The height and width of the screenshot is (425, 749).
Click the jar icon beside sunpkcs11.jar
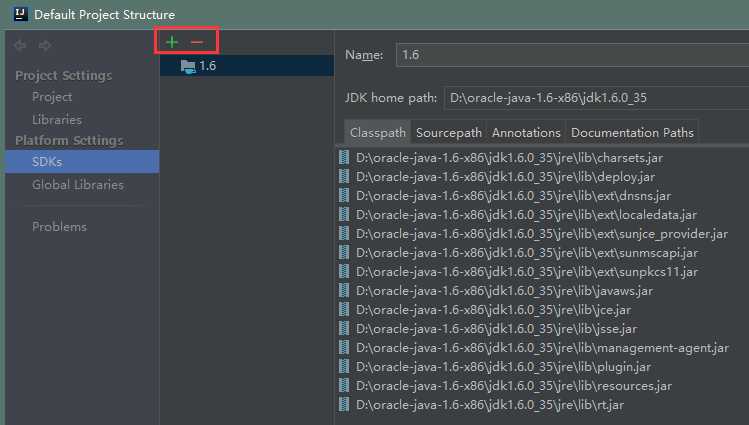[344, 271]
